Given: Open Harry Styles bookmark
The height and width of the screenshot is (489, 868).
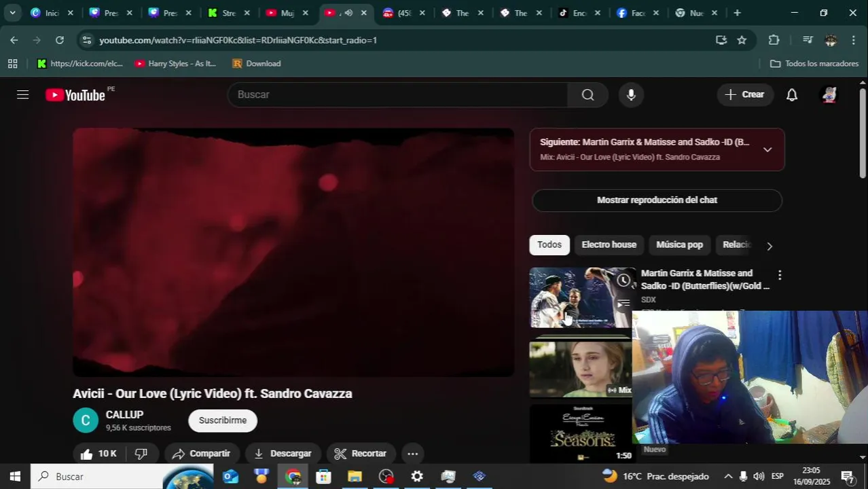Looking at the screenshot, I should click(175, 63).
